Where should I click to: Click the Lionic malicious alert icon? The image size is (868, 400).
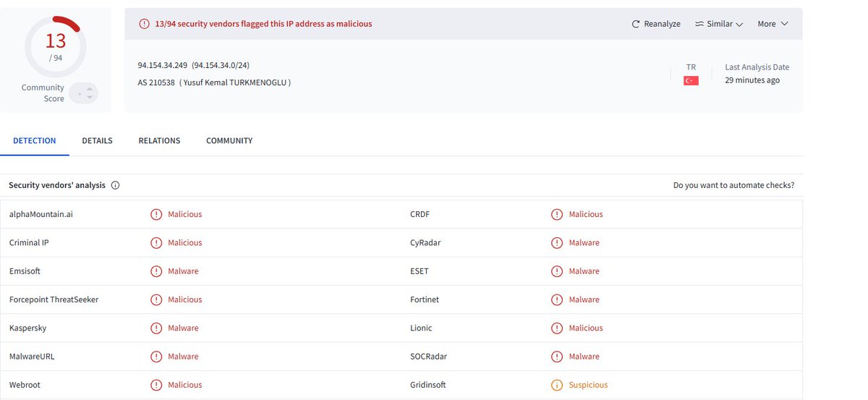click(x=557, y=328)
